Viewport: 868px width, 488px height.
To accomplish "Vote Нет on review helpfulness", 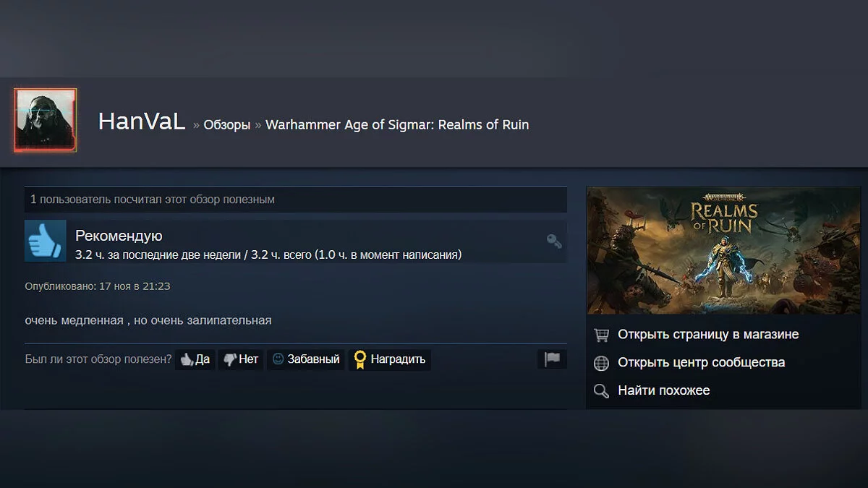I will tap(241, 359).
